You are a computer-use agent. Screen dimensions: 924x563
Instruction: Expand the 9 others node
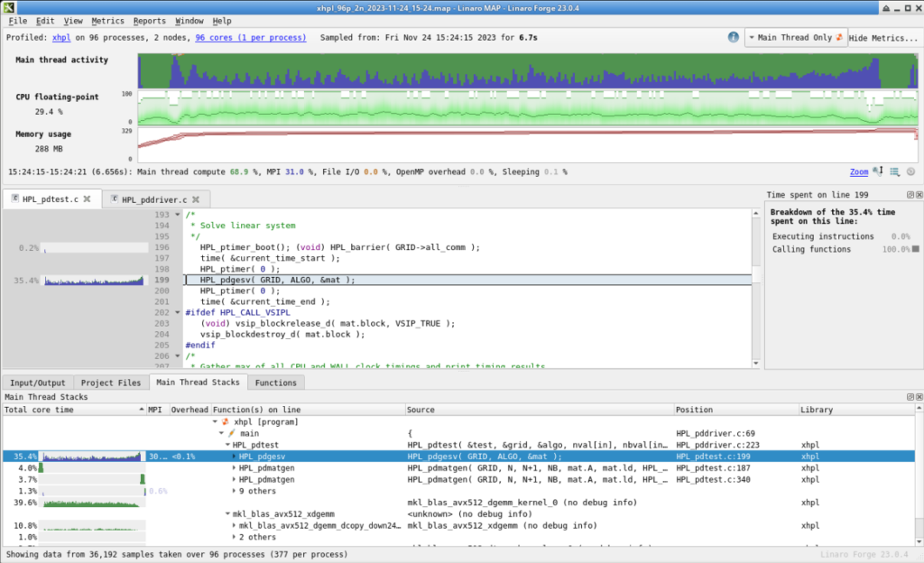[x=234, y=491]
